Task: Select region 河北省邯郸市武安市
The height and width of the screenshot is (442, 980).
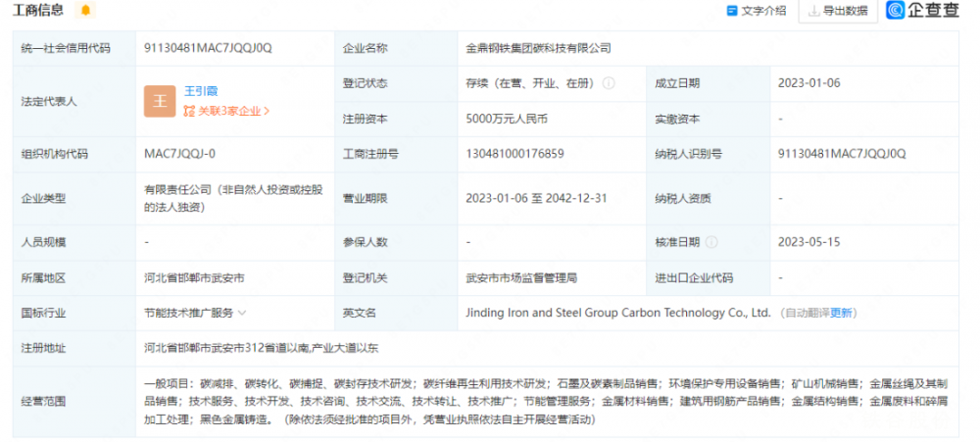Action: [x=194, y=277]
